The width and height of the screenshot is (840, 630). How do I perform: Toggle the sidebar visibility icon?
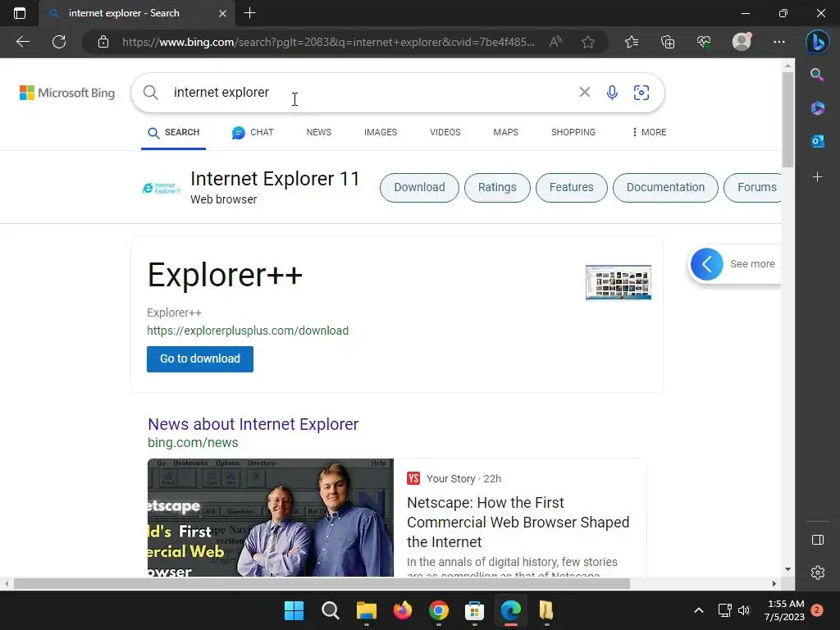pyautogui.click(x=818, y=540)
